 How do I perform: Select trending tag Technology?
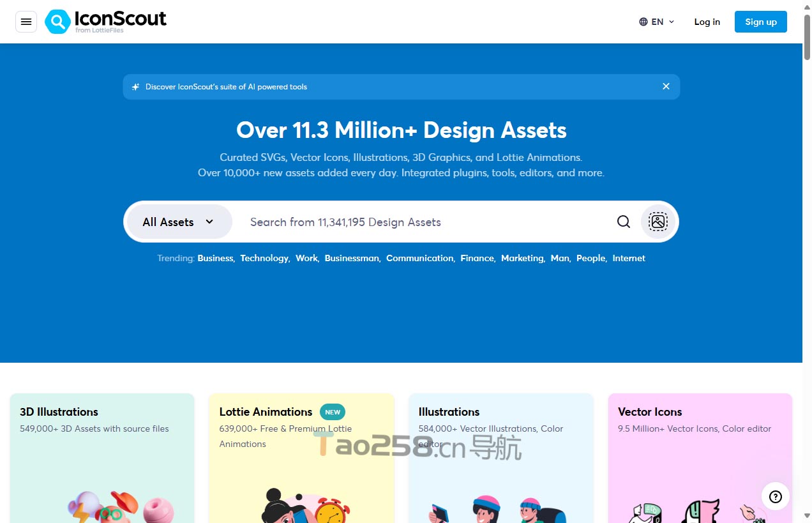tap(265, 258)
